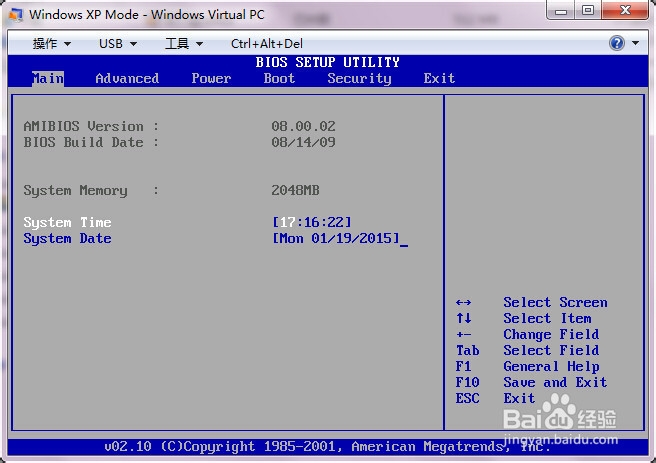Go to the Exit BIOS tab
This screenshot has width=656, height=463.
click(439, 78)
